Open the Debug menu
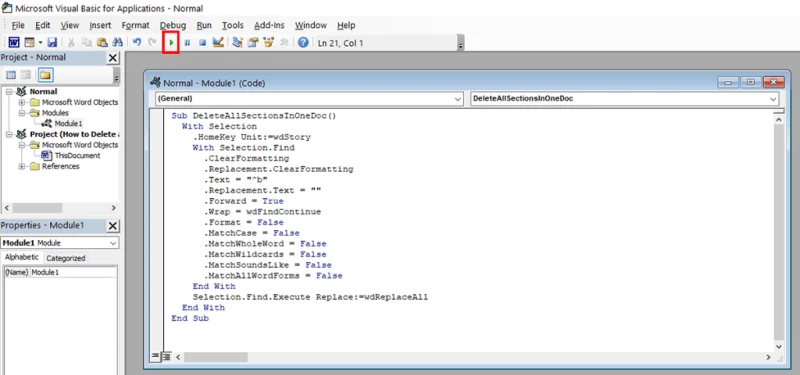800x375 pixels. pos(173,25)
